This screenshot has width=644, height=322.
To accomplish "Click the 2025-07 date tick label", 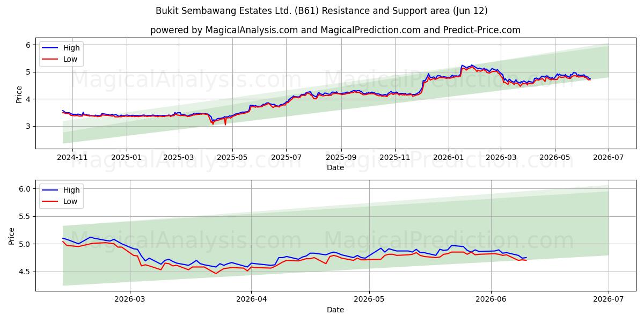I will click(x=286, y=158).
